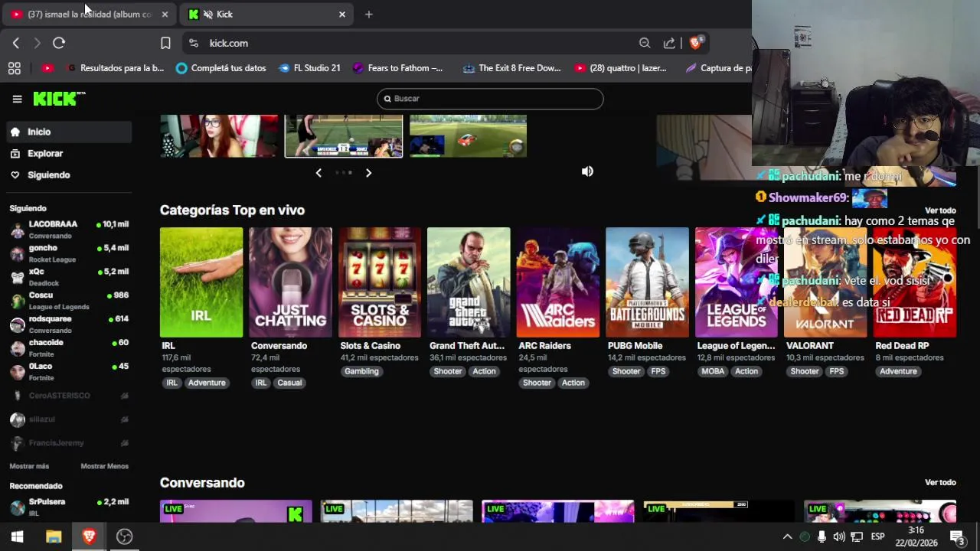Open Rocket League featured stream thumbnail
Screen dimensions: 980x551
pyautogui.click(x=468, y=136)
